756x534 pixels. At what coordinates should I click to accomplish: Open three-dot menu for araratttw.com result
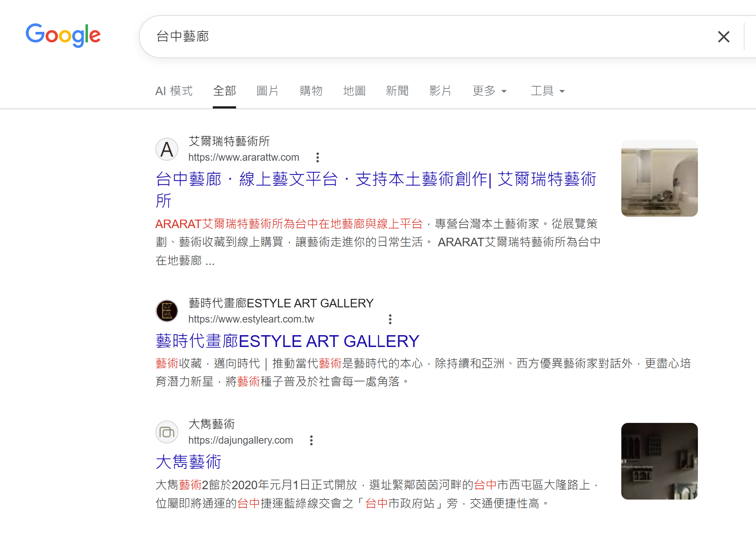click(317, 157)
